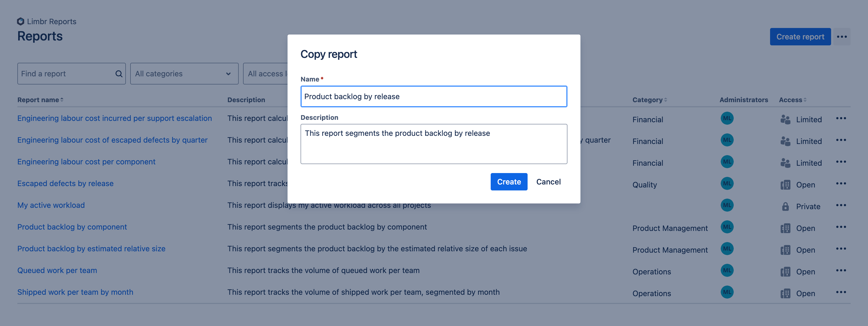Viewport: 868px width, 326px height.
Task: Open Engineering labour cost per component report
Action: coord(86,162)
